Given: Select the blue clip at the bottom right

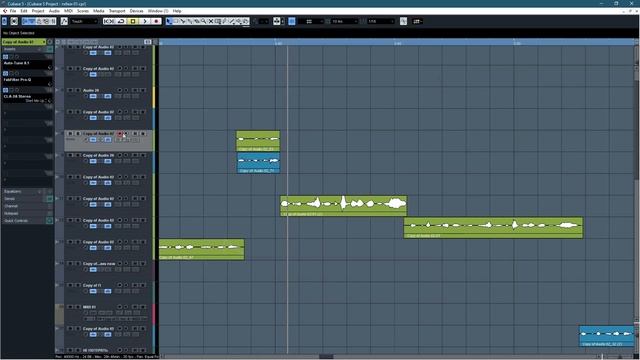Looking at the screenshot, I should pyautogui.click(x=607, y=336).
